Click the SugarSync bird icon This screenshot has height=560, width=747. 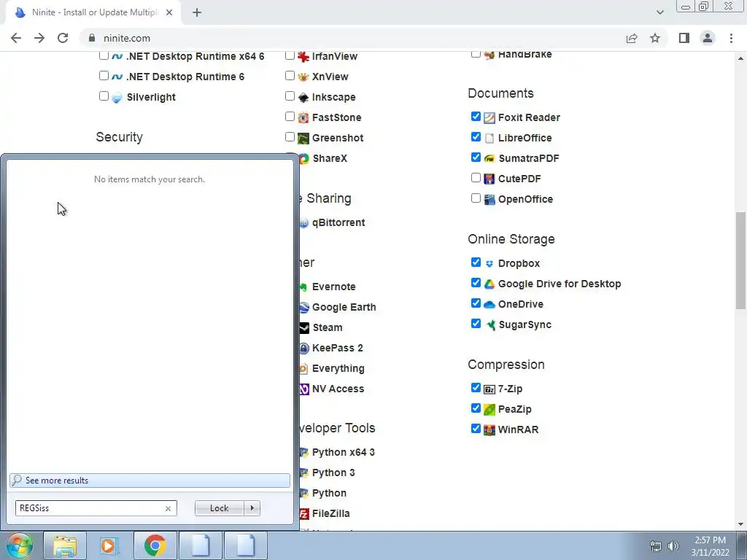[489, 325]
